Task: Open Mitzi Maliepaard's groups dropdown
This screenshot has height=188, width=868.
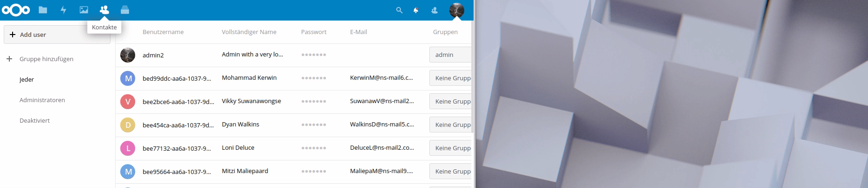Action: pyautogui.click(x=450, y=171)
